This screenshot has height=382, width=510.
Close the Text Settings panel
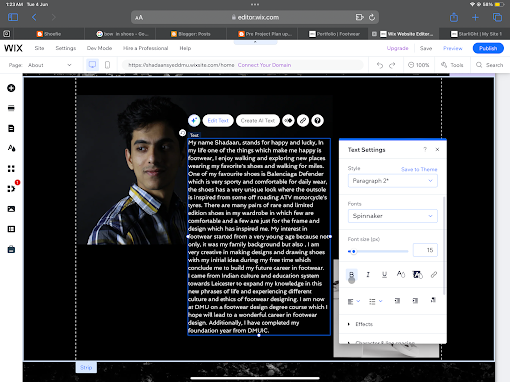tap(437, 150)
